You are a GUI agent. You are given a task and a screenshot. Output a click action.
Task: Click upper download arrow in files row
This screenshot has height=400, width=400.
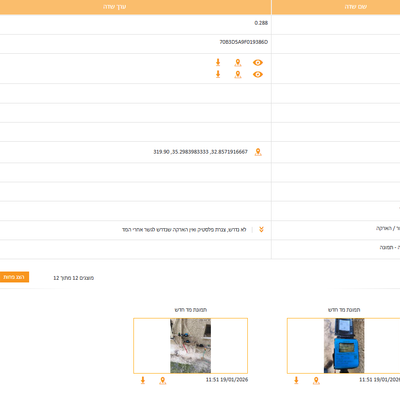click(218, 62)
